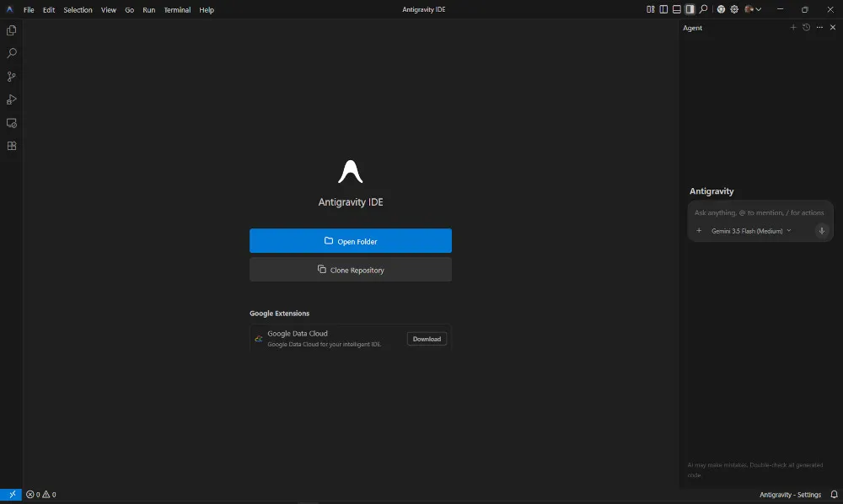This screenshot has height=504, width=843.
Task: Toggle the bottom panel visibility
Action: pyautogui.click(x=677, y=9)
